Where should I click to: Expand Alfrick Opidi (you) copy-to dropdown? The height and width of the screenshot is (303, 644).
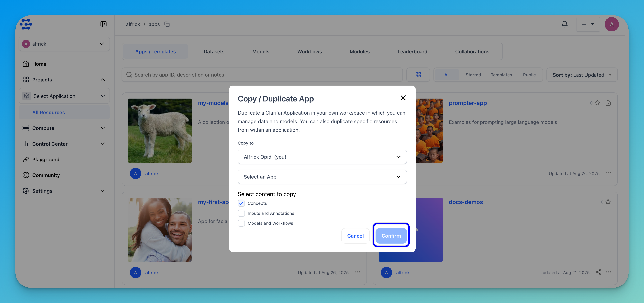point(322,157)
